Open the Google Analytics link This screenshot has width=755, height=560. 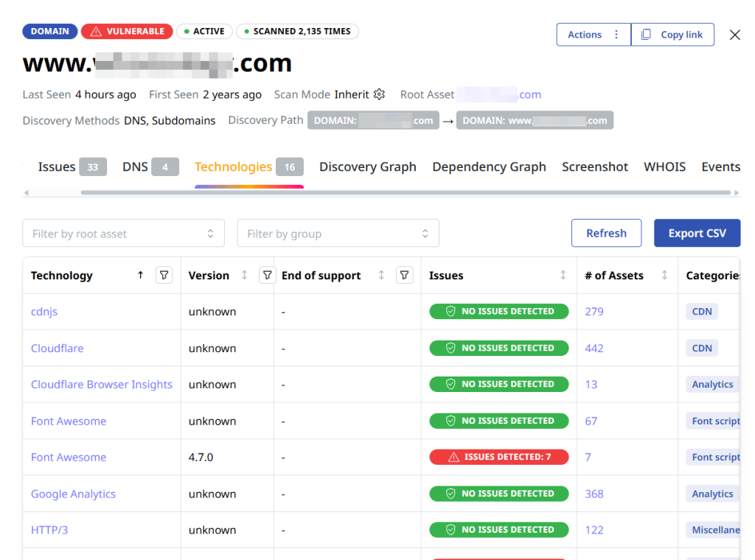[73, 494]
